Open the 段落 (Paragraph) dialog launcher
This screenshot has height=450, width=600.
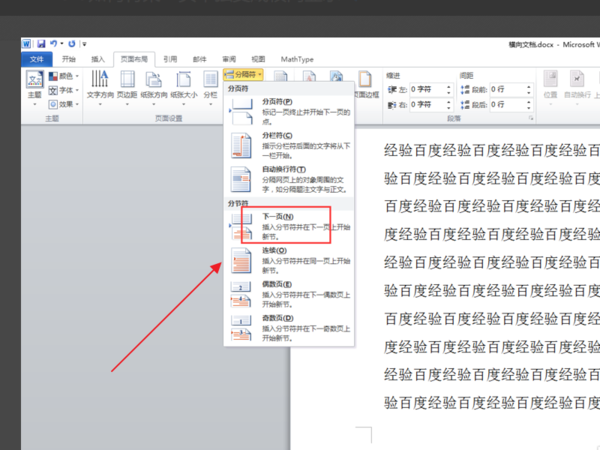coord(531,118)
